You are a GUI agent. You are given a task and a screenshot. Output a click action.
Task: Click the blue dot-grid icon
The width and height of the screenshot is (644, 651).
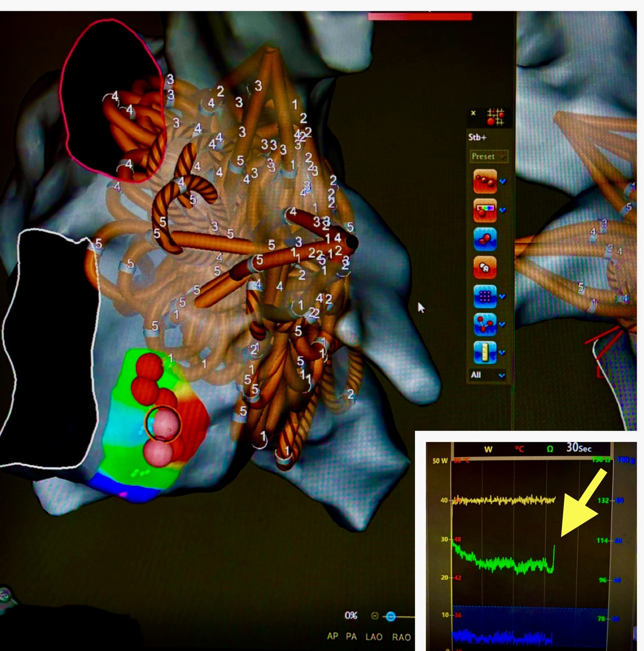click(x=485, y=297)
